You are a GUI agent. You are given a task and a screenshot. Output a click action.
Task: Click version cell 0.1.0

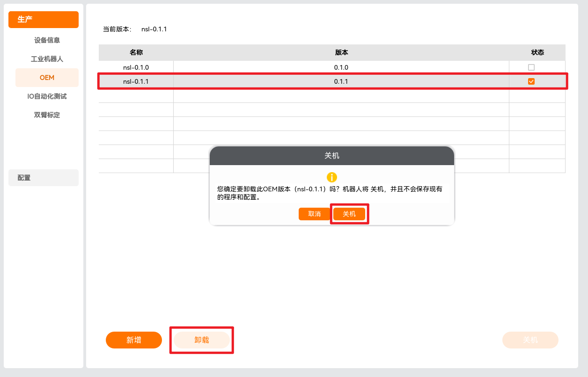[x=341, y=67]
